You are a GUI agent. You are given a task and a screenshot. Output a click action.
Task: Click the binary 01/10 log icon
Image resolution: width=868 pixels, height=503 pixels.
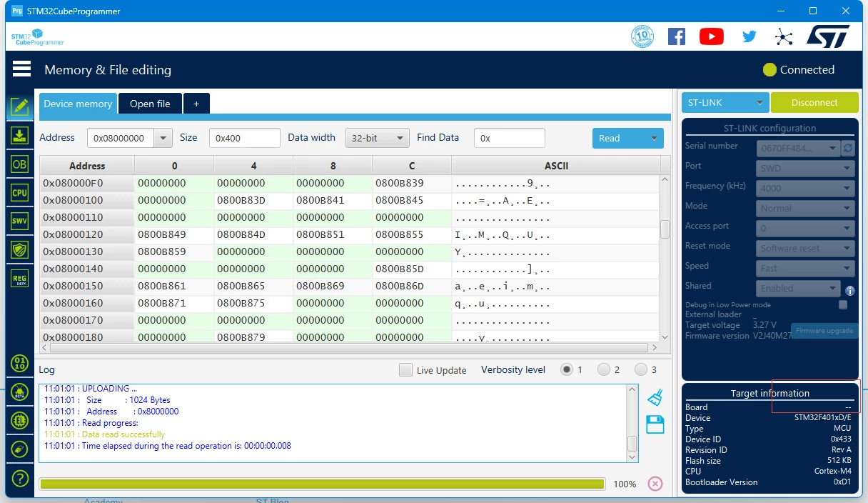coord(20,363)
